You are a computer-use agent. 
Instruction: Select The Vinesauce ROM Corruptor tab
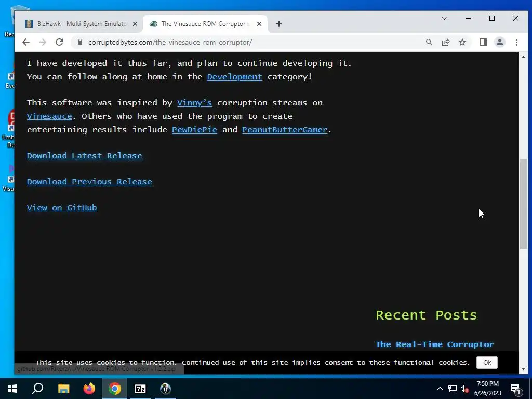[205, 24]
